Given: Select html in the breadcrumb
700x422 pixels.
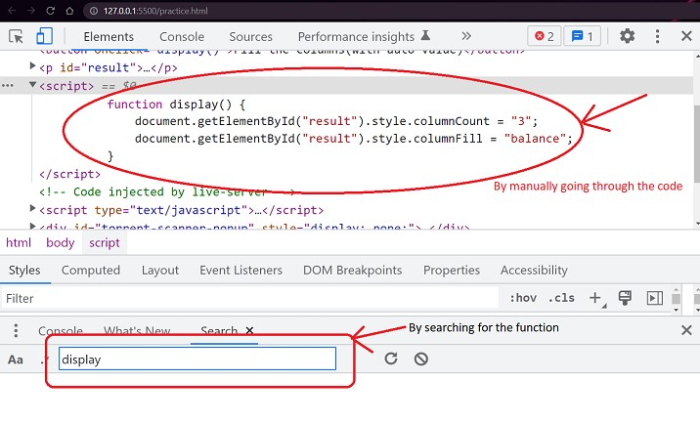Looking at the screenshot, I should (x=18, y=242).
